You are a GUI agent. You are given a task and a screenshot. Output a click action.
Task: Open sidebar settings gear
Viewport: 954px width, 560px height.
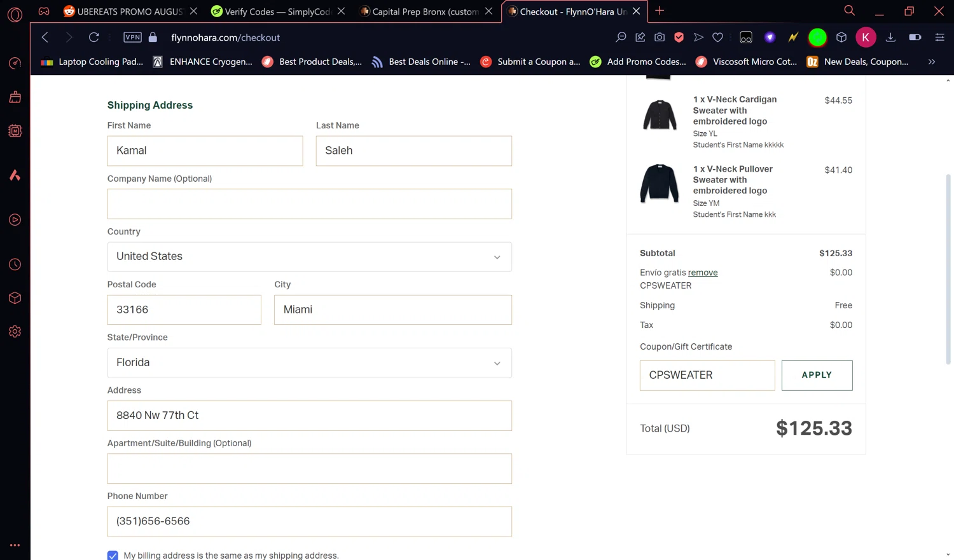[x=15, y=332]
